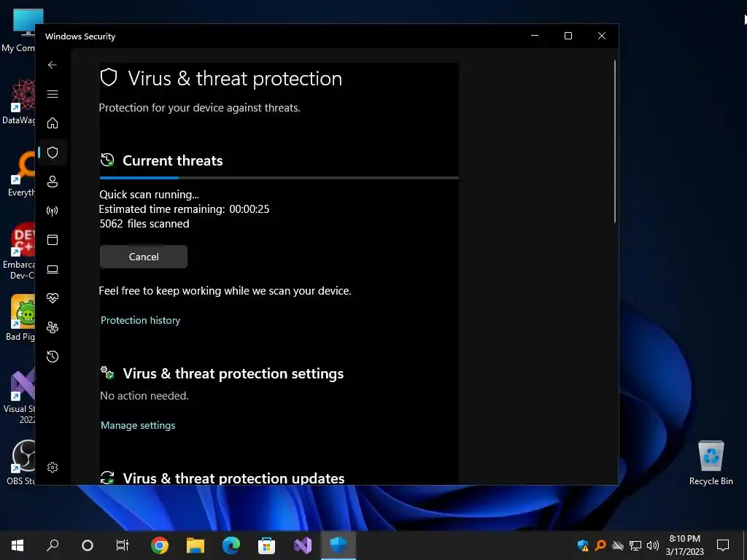Open the hamburger navigation menu
Screen dimensions: 747x560
click(x=53, y=94)
